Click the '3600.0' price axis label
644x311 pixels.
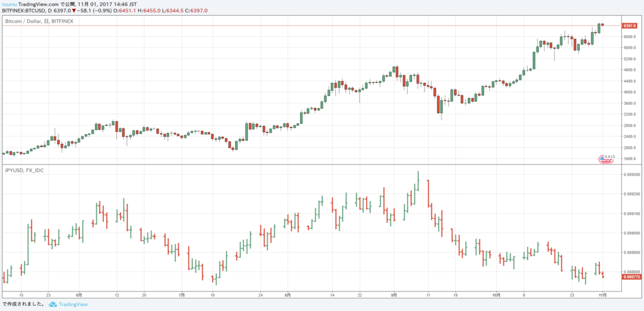click(630, 103)
